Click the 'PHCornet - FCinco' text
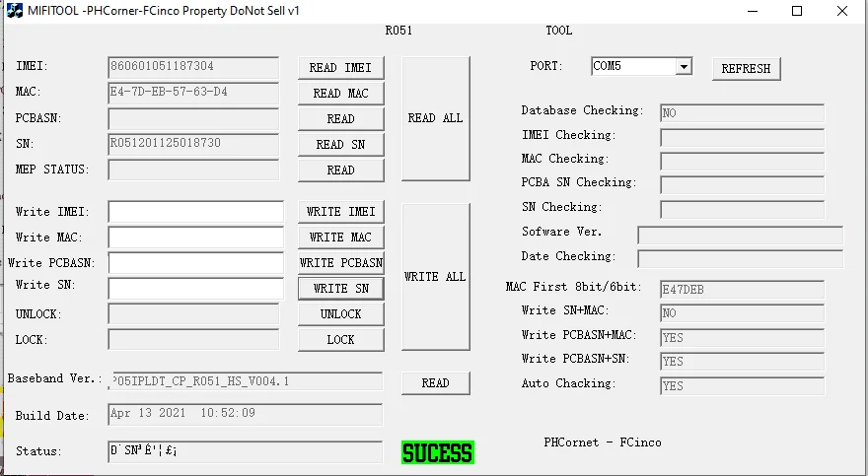The image size is (868, 476). (603, 442)
